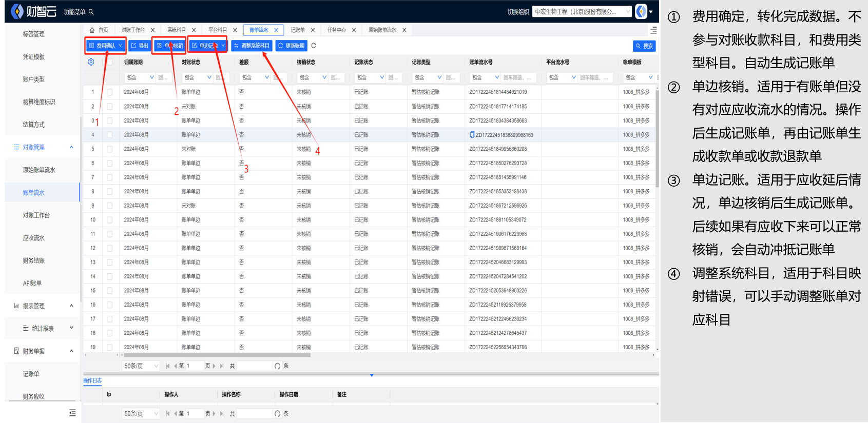
Task: Switch to the 记账单 tab
Action: [x=298, y=30]
